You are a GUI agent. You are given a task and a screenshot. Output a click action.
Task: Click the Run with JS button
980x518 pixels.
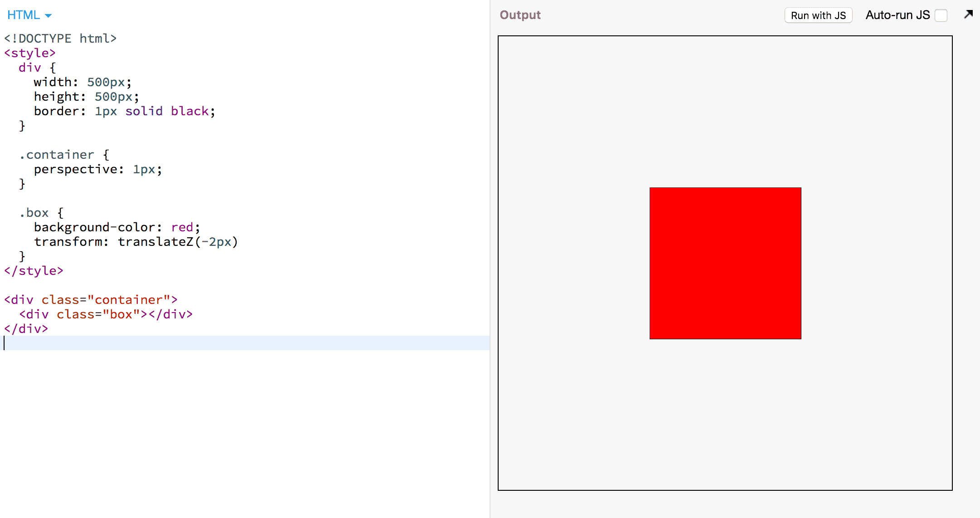tap(818, 15)
